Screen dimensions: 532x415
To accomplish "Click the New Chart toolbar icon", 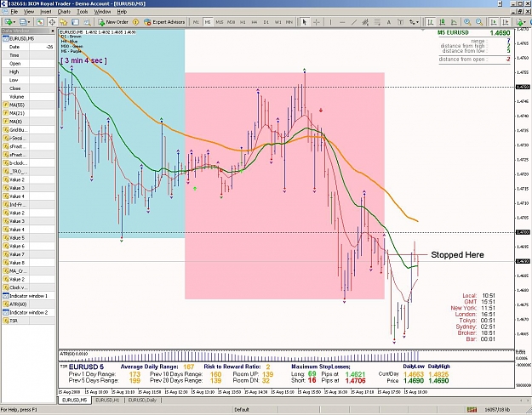I will [9, 22].
